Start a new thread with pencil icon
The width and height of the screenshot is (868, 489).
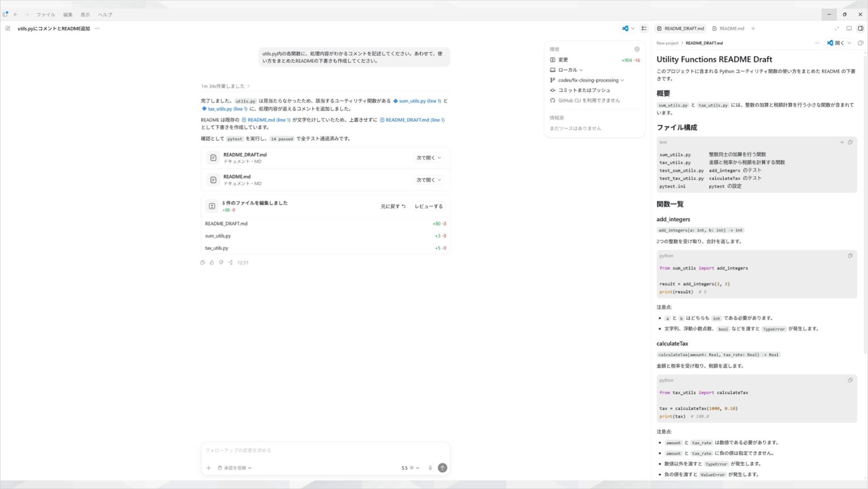[8, 28]
